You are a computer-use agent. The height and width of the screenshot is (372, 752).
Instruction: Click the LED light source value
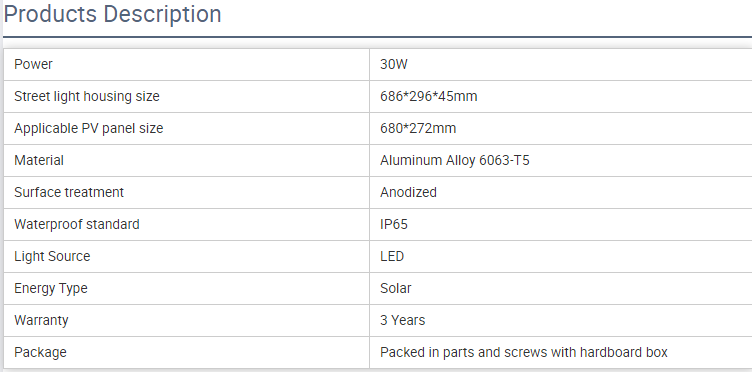tap(392, 256)
